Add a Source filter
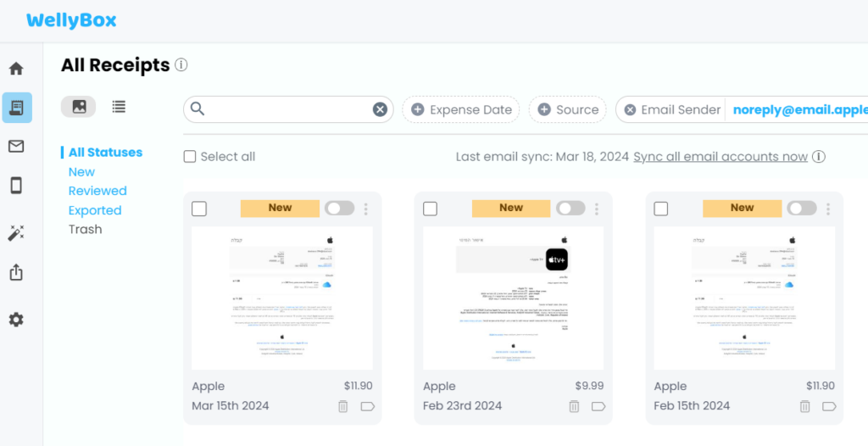The height and width of the screenshot is (446, 868). pos(567,109)
